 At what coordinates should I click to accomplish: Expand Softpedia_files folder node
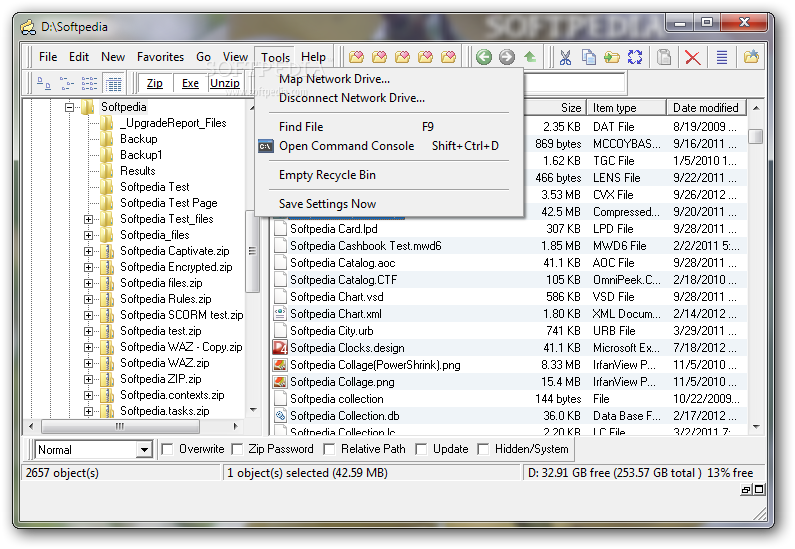coord(88,235)
